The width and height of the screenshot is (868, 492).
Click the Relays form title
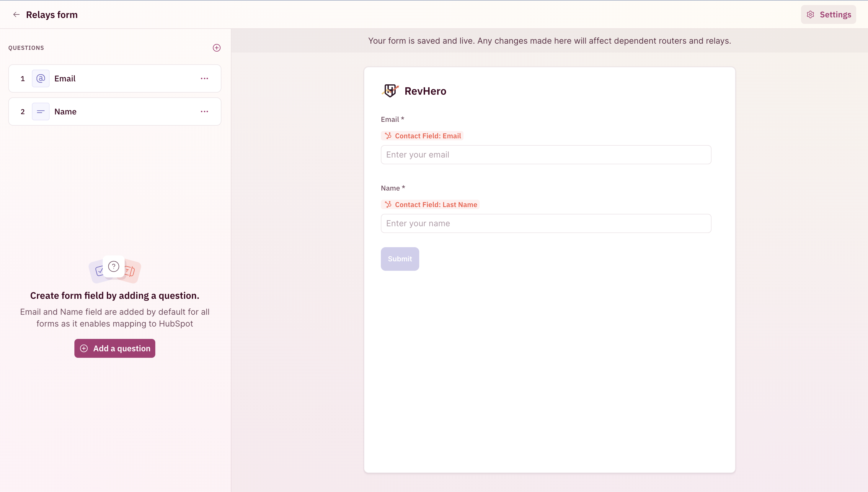pyautogui.click(x=52, y=14)
